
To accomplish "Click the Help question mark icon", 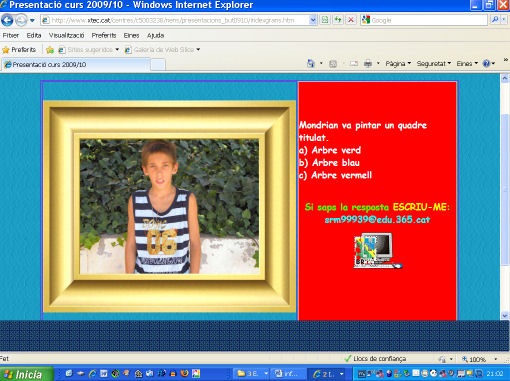I will coord(486,63).
